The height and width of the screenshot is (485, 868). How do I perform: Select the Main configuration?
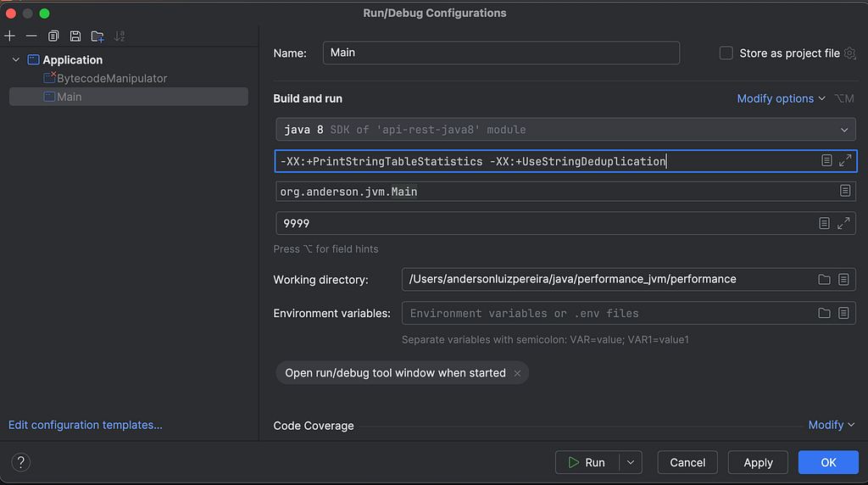coord(129,97)
